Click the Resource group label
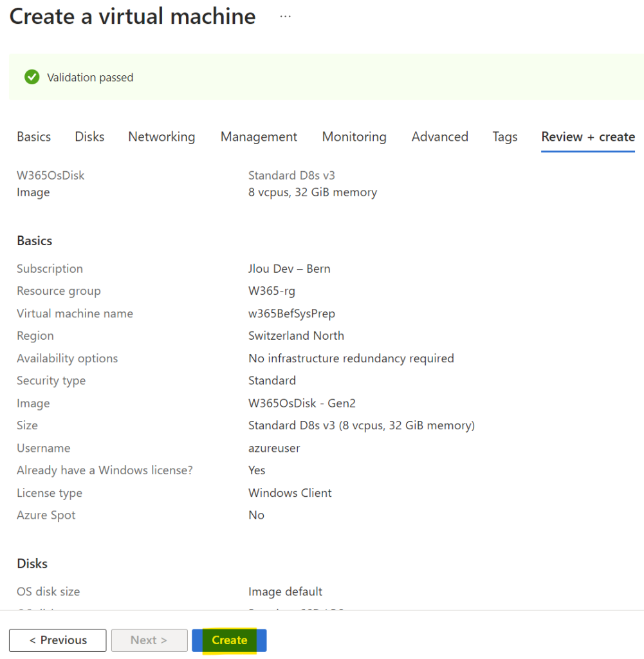Image resolution: width=644 pixels, height=659 pixels. tap(59, 291)
